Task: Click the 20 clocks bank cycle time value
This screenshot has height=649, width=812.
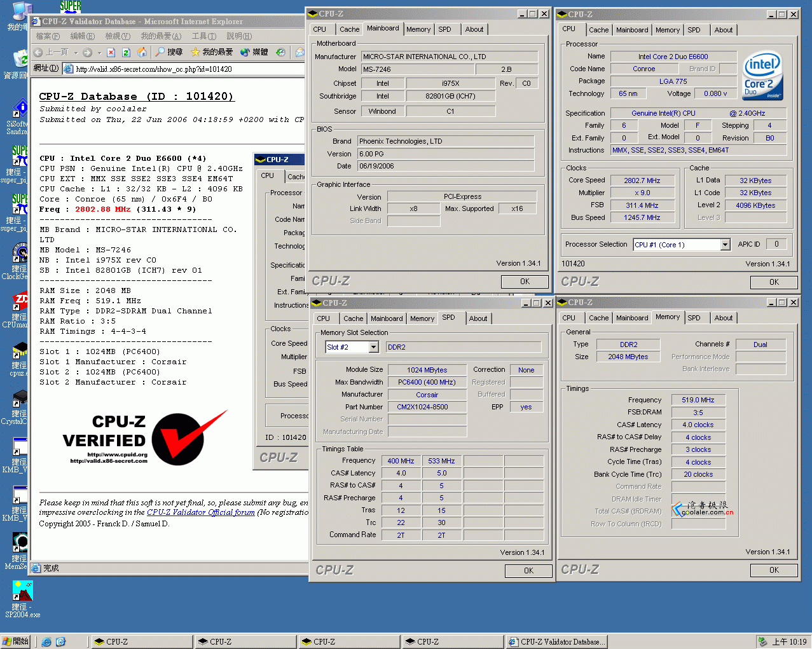Action: pyautogui.click(x=698, y=474)
